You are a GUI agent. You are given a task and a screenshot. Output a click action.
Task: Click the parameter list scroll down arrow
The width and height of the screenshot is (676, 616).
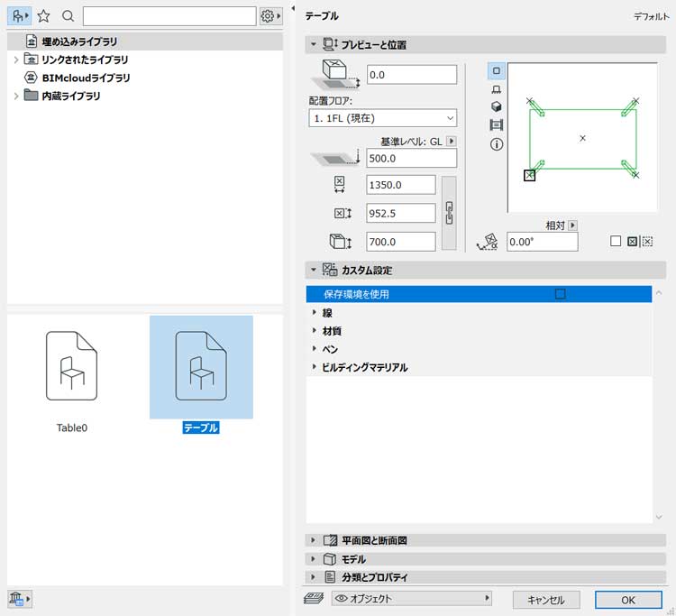659,517
